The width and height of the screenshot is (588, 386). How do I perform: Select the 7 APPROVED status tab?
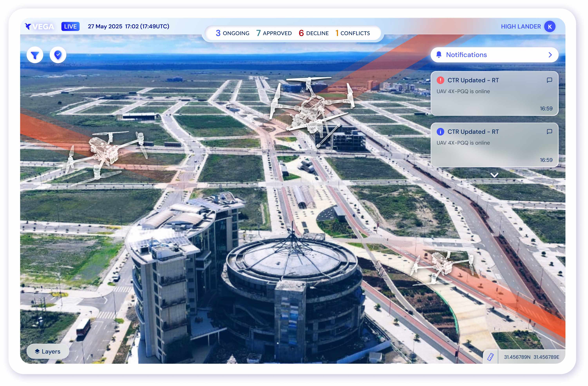tap(274, 33)
